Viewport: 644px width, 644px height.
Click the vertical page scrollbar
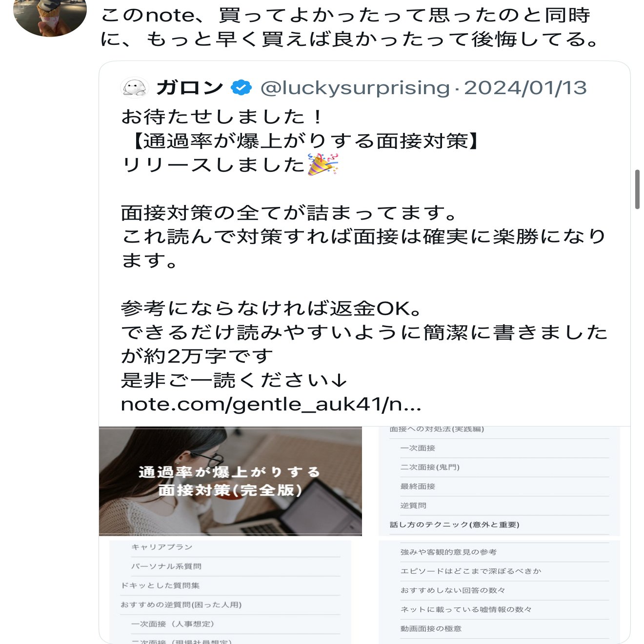(637, 189)
